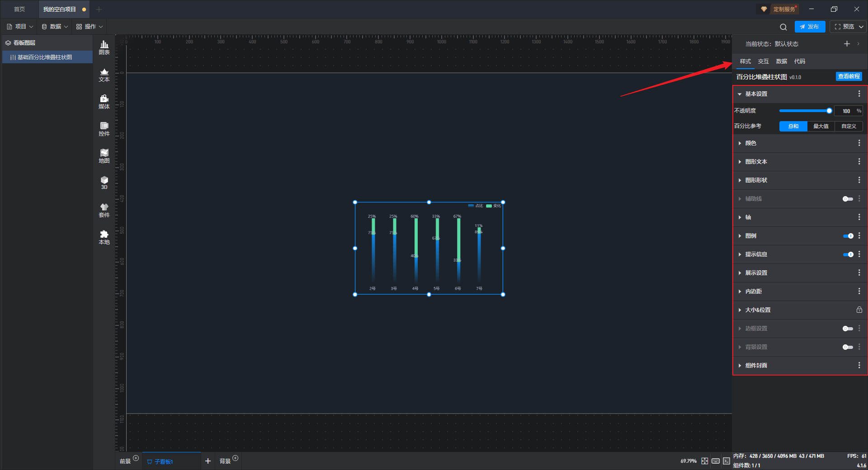Screen dimensions: 868x470
Task: Click the 不透明度 opacity slider handle
Action: coord(829,111)
